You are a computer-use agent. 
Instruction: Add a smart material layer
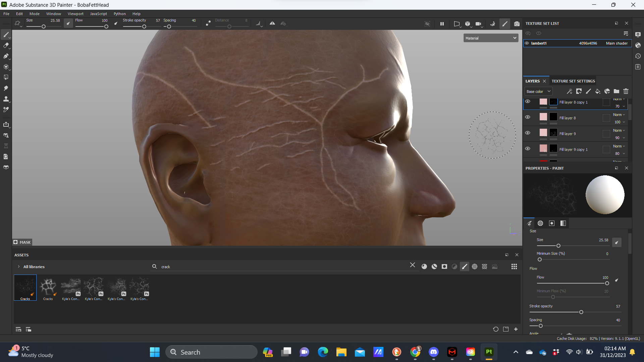coord(607,91)
